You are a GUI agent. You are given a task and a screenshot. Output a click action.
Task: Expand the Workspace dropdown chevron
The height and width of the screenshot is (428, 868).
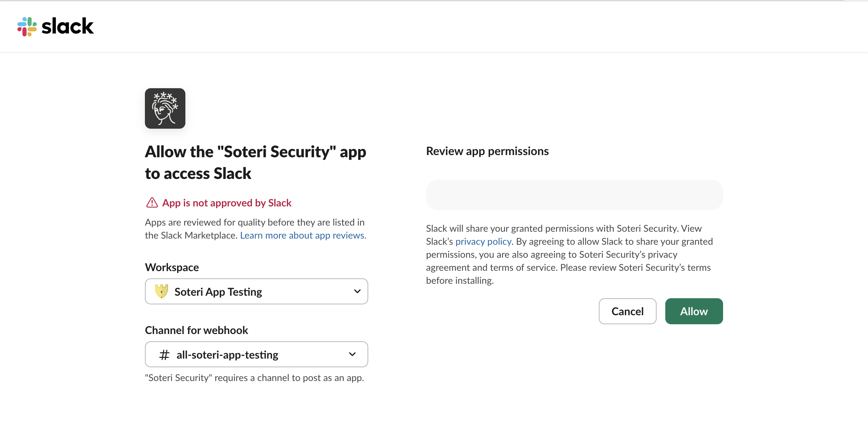[x=357, y=291]
